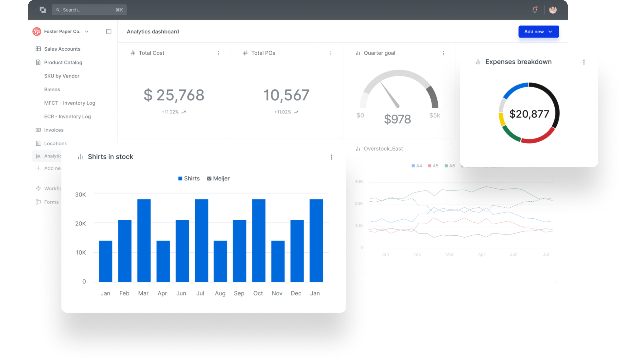Open the notifications bell

click(x=535, y=10)
